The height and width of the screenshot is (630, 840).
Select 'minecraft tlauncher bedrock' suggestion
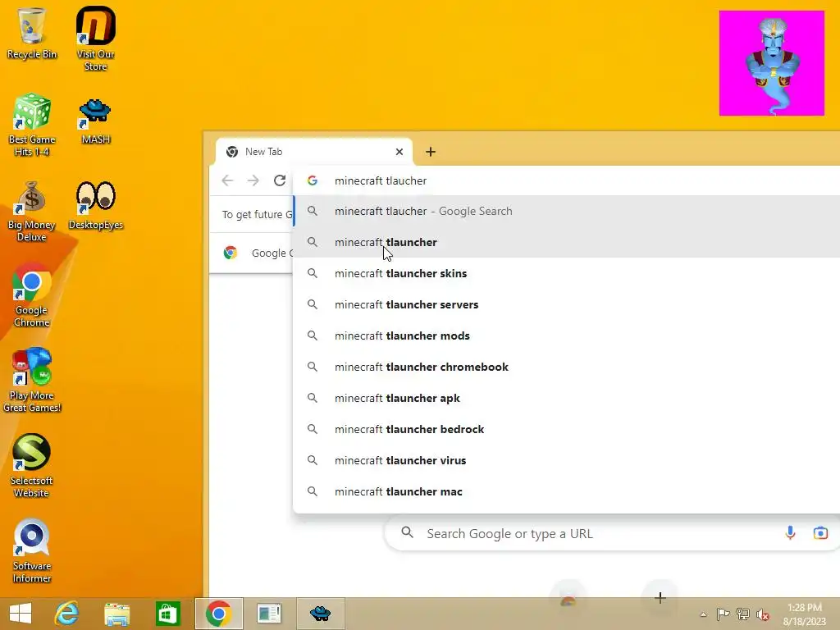tap(566, 429)
